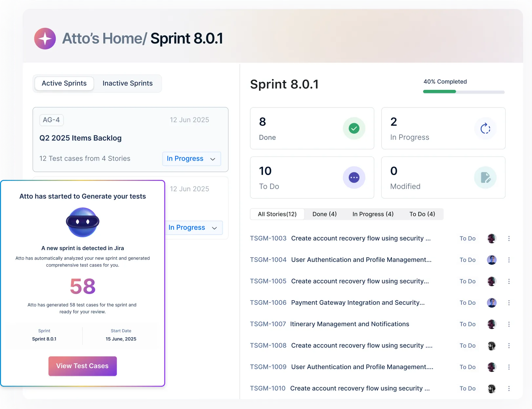Select the AG-4 sprint badge
This screenshot has width=532, height=409.
tap(51, 120)
